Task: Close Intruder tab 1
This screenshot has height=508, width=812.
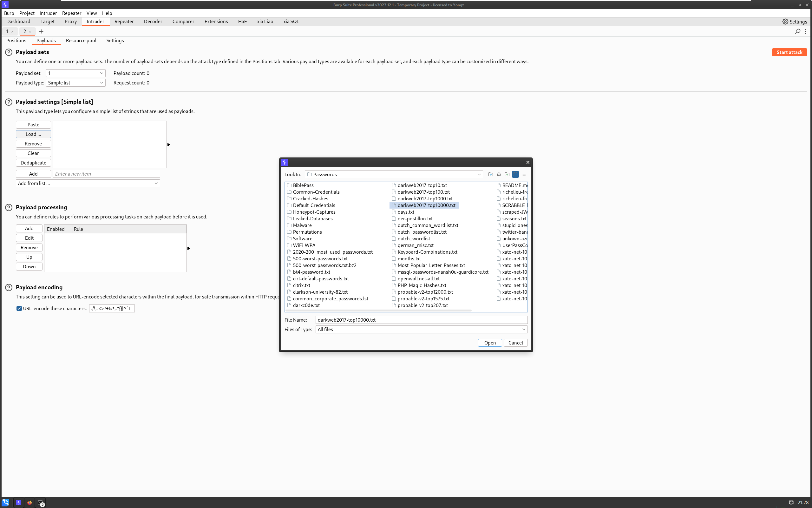Action: coord(12,31)
